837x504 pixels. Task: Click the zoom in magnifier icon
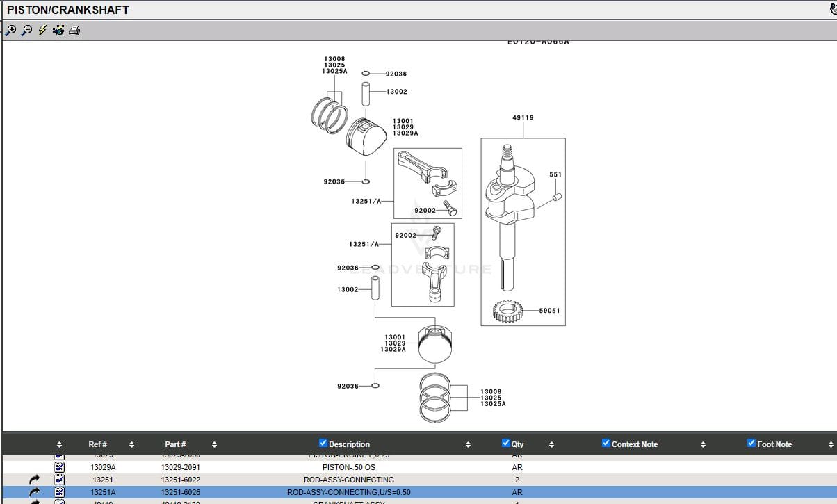tap(10, 30)
